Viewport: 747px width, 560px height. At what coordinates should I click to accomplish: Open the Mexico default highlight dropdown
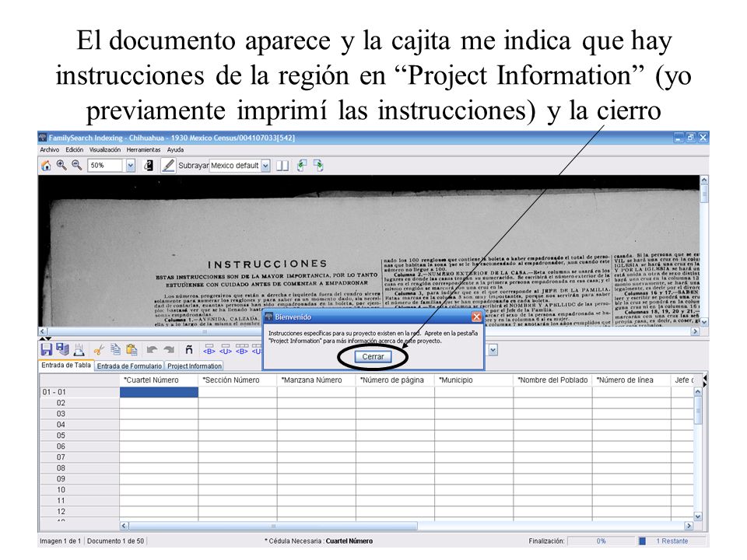[x=265, y=166]
